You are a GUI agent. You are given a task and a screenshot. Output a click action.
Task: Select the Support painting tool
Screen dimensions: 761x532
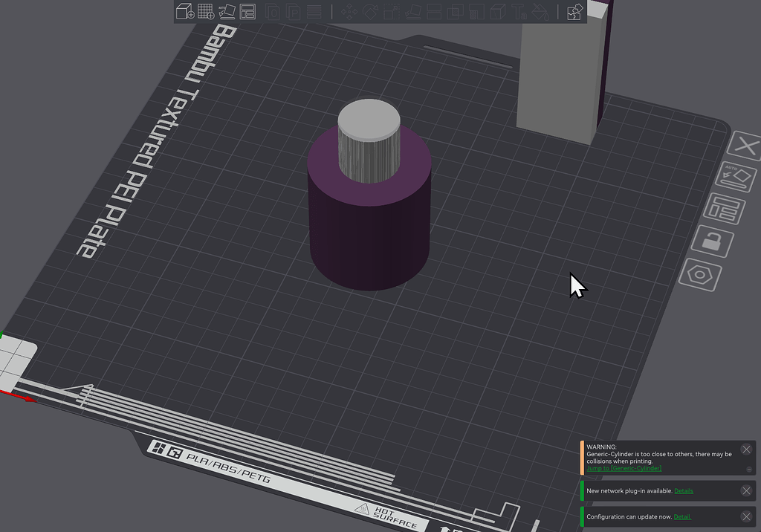coord(476,11)
